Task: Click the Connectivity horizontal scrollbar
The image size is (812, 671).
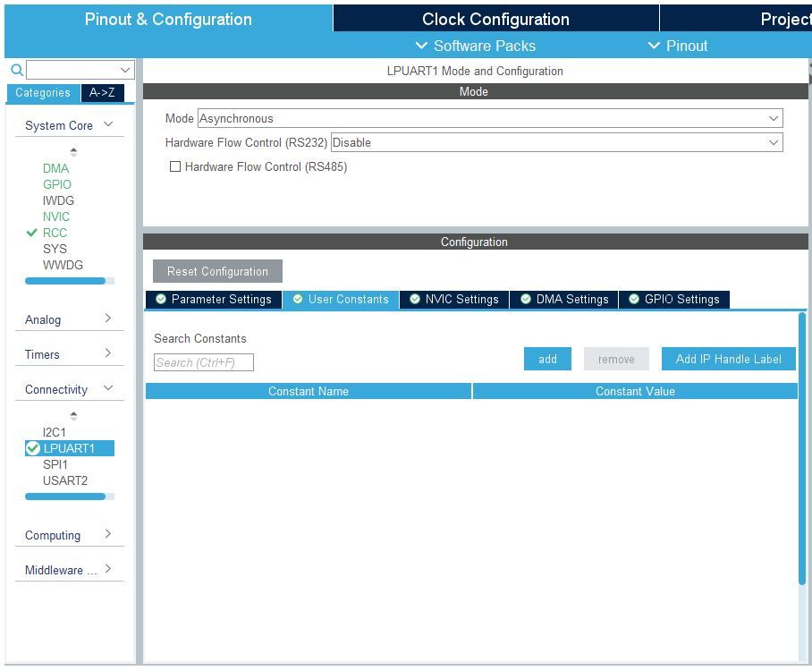Action: (65, 497)
